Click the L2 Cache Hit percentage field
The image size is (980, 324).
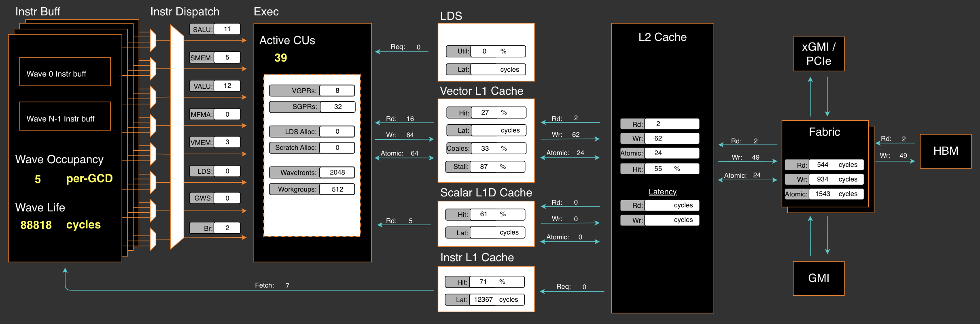[x=671, y=169]
